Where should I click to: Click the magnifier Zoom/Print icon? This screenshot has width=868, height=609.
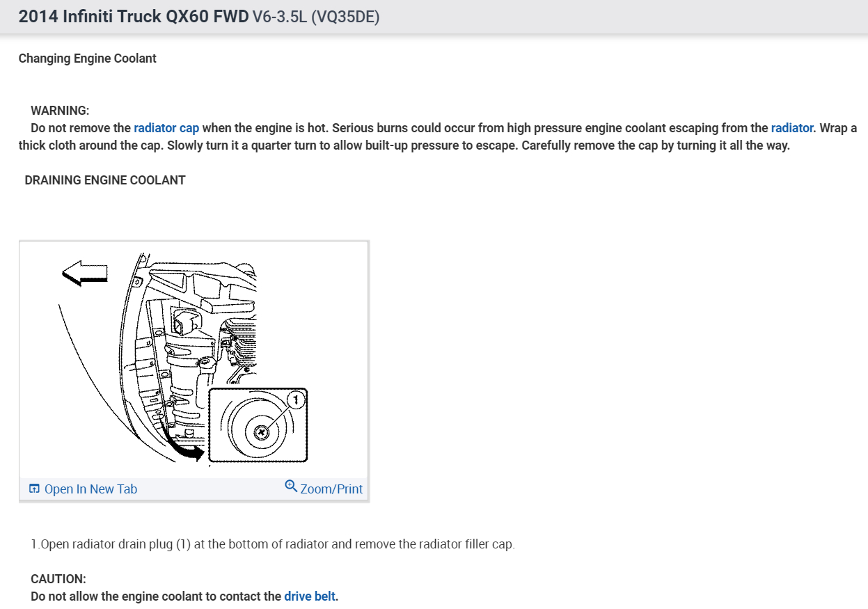[292, 487]
